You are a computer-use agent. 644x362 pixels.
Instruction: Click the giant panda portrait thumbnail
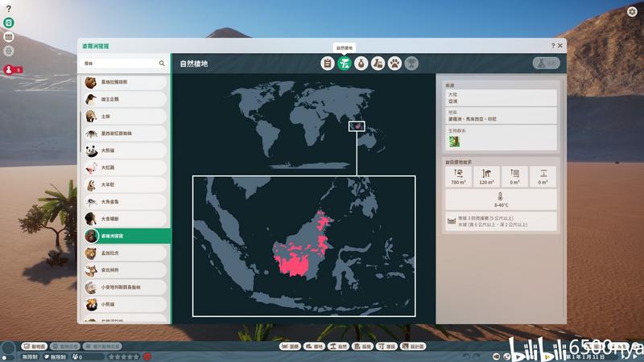91,150
